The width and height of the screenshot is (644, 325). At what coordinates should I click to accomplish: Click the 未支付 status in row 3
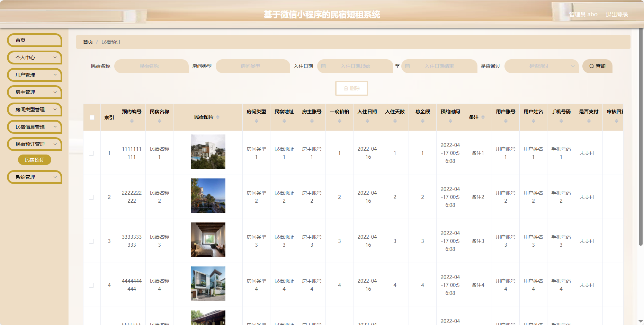click(587, 241)
